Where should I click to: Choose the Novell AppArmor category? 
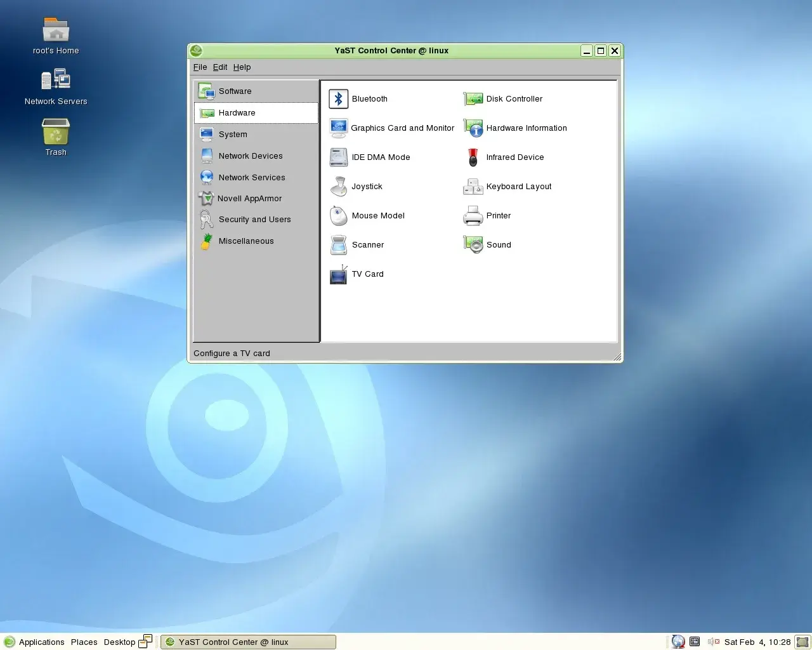[x=249, y=199]
